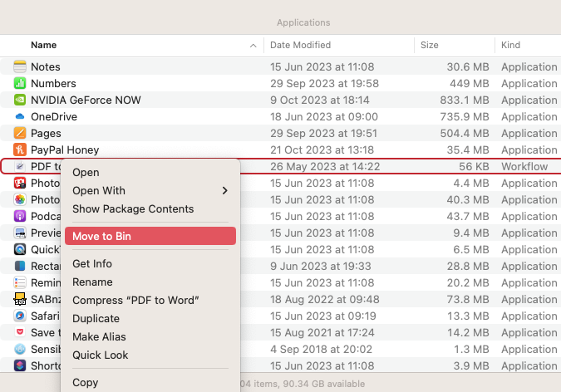Sort by the Kind column header
This screenshot has height=392, width=561.
(510, 45)
